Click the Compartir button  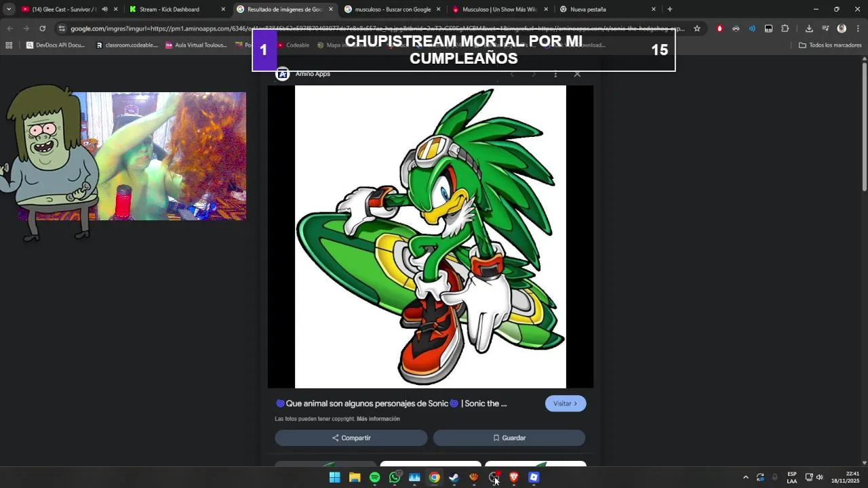point(351,438)
